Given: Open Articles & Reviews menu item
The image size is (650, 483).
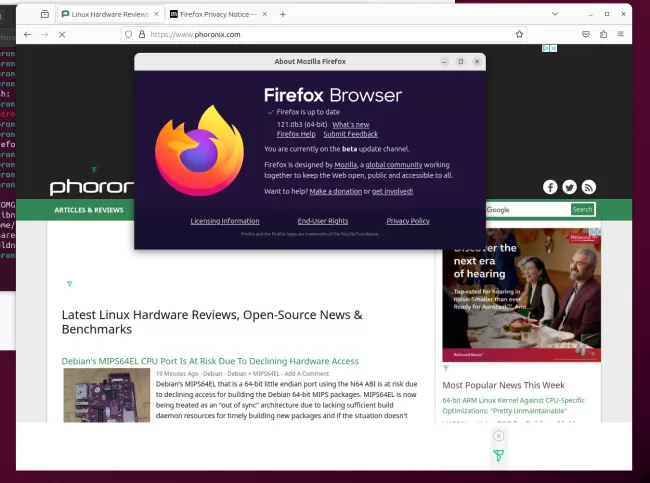Looking at the screenshot, I should click(89, 210).
